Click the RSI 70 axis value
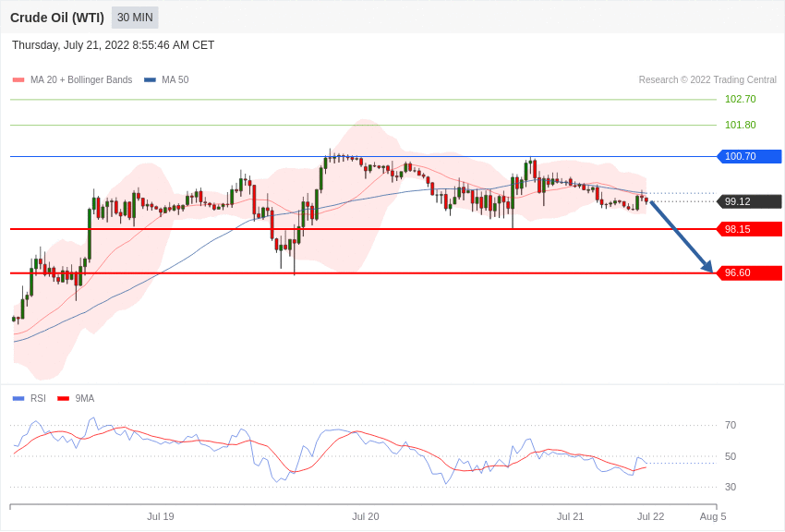This screenshot has height=532, width=785. coord(731,425)
